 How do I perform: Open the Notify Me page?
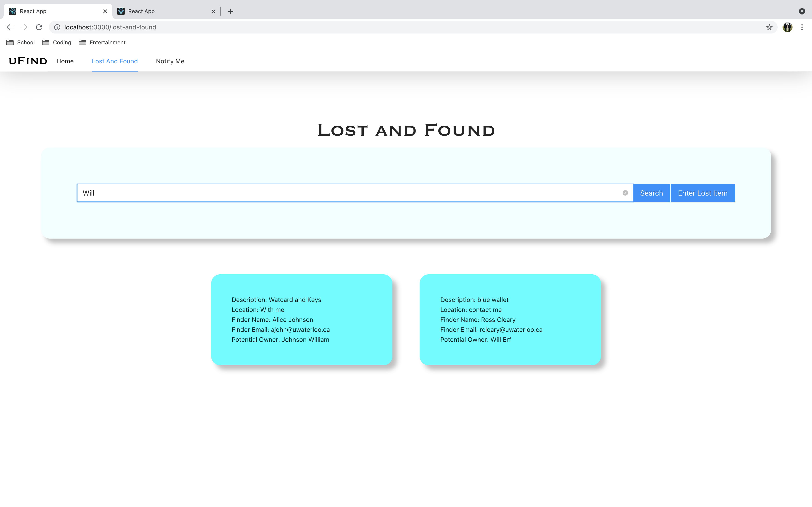click(x=170, y=61)
